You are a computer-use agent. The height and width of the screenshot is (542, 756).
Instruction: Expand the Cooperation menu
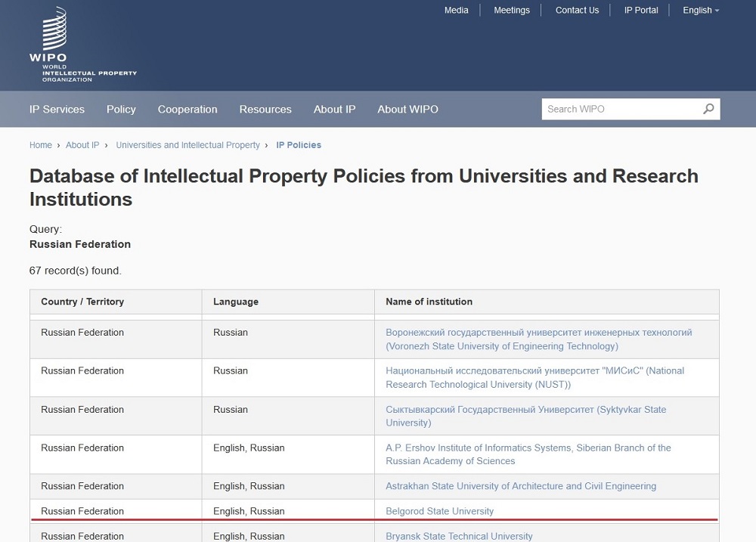187,110
